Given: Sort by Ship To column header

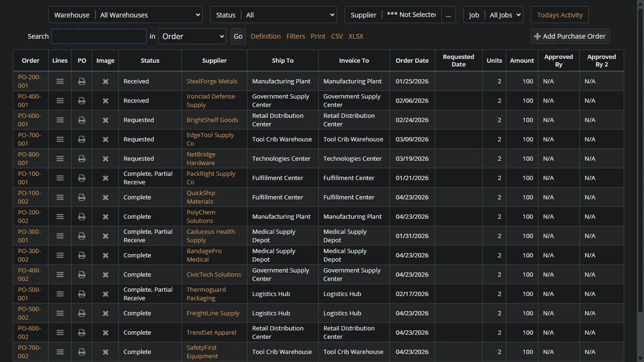Looking at the screenshot, I should (283, 60).
